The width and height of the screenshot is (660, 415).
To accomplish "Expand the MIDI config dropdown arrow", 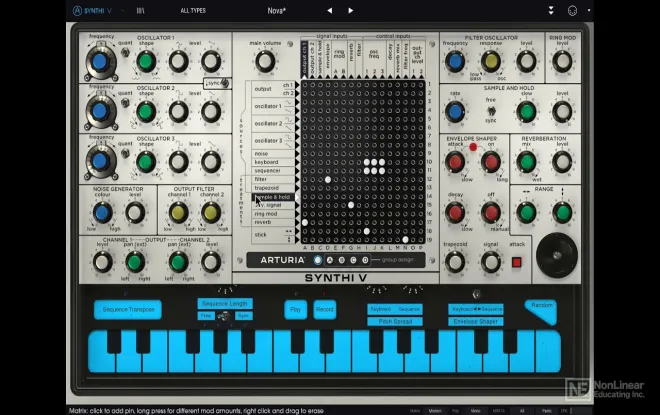I will (x=588, y=11).
